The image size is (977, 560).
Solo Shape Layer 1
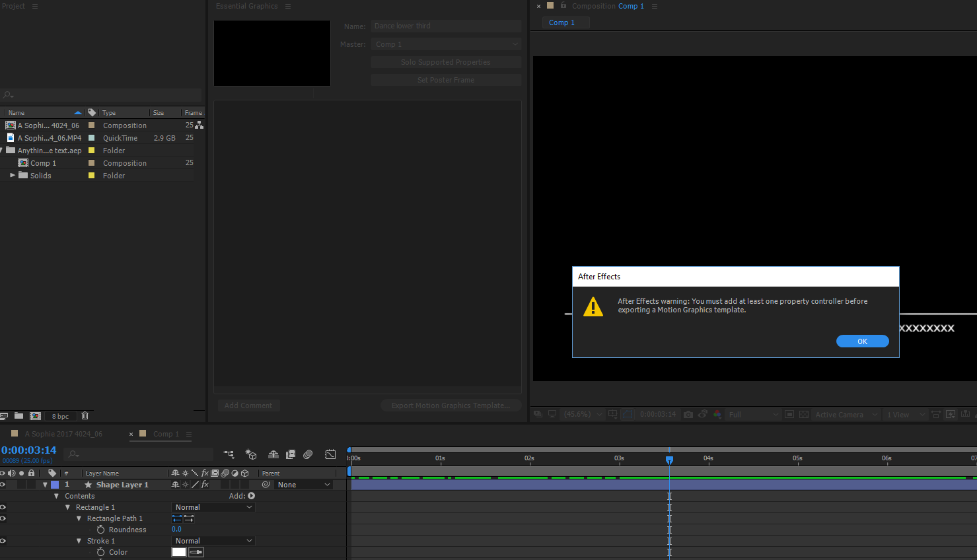click(21, 484)
